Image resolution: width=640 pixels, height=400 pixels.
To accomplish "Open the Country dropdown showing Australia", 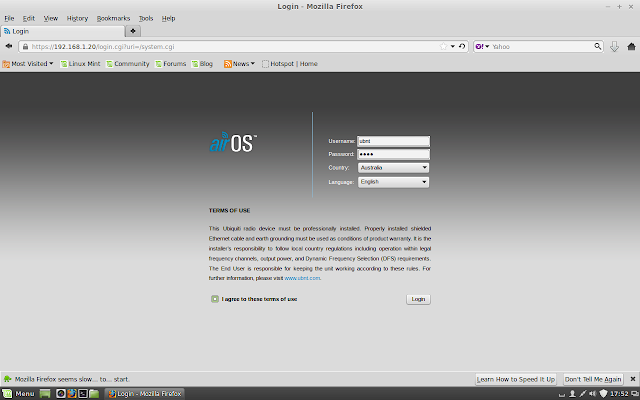I will [393, 168].
